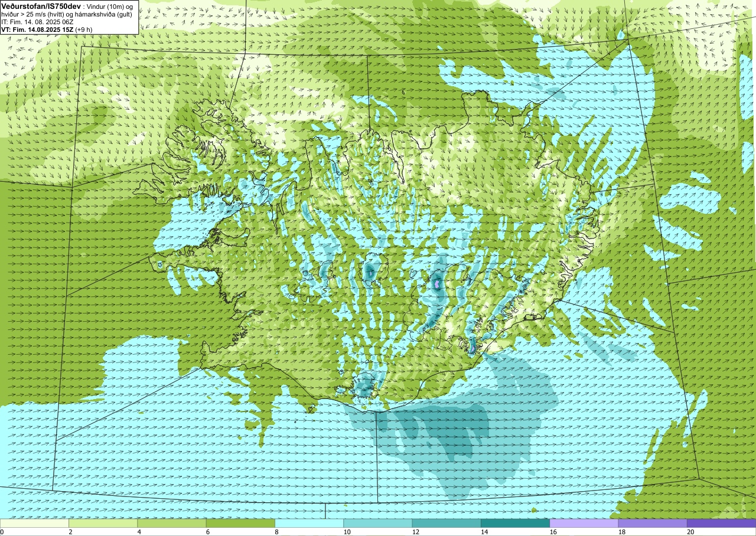This screenshot has width=756, height=536.
Task: Pick the 10–12 m/s turquoise legend swatch
Action: coord(378,523)
